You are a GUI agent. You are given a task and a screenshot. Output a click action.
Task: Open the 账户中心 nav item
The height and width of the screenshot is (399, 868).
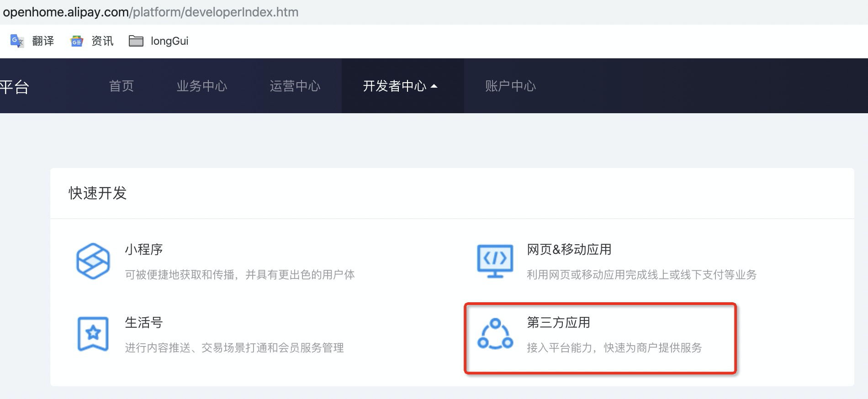511,86
